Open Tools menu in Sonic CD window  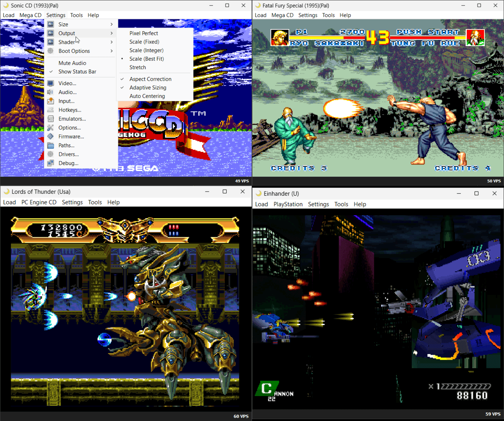[76, 15]
